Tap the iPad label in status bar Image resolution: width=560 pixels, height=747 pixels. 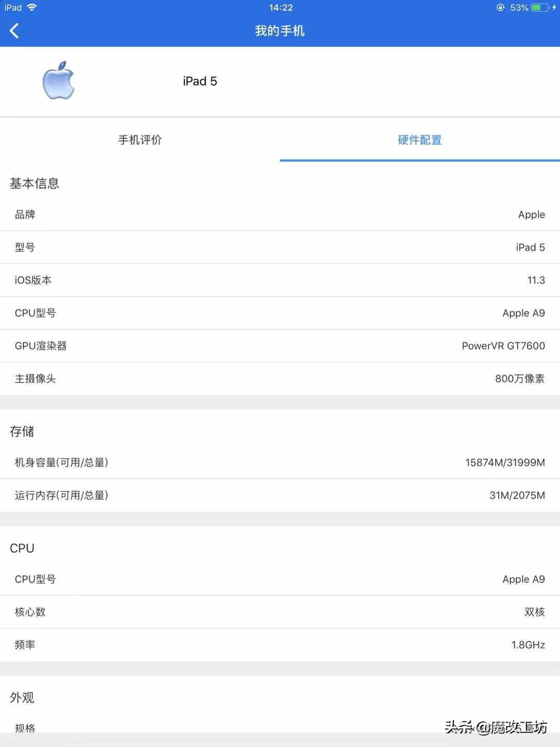(x=13, y=7)
